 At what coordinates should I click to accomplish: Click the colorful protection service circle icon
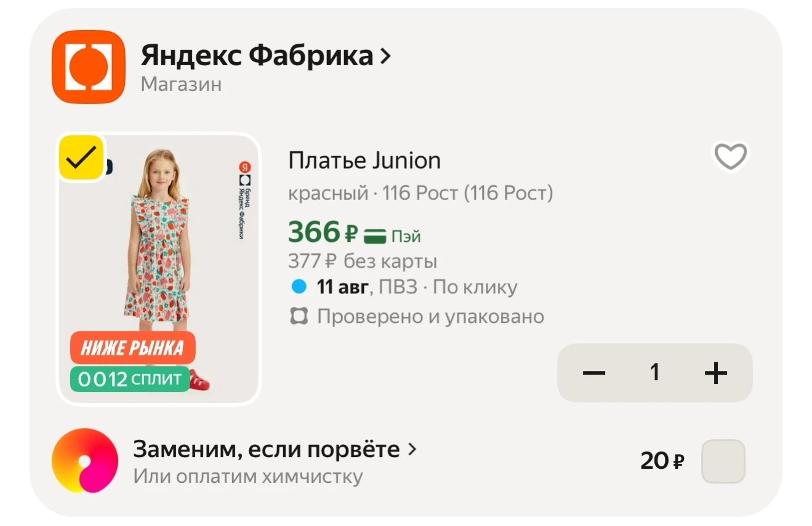tap(84, 460)
